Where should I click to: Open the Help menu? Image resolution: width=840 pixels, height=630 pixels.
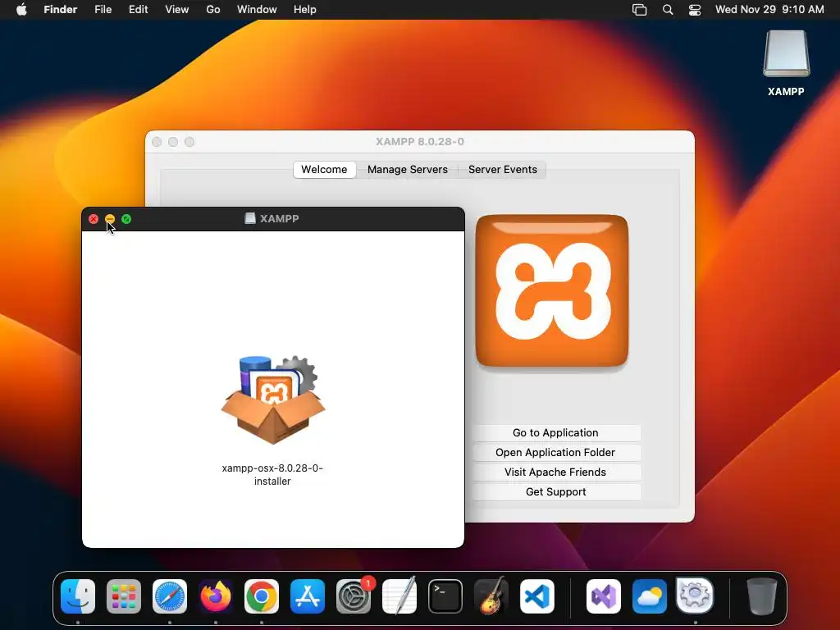[305, 10]
